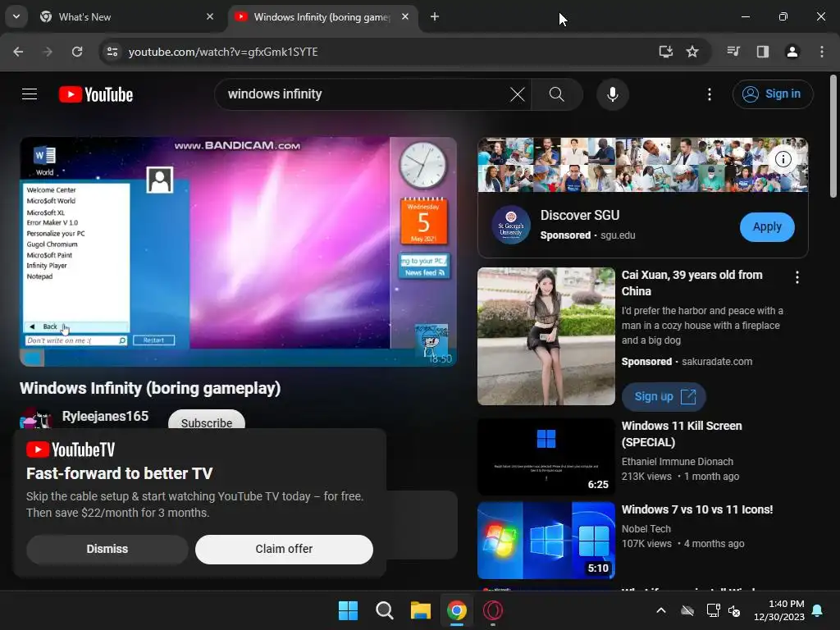Open the Windows 11 Kill Screen (SPECIAL) title
The width and height of the screenshot is (840, 630).
point(682,434)
